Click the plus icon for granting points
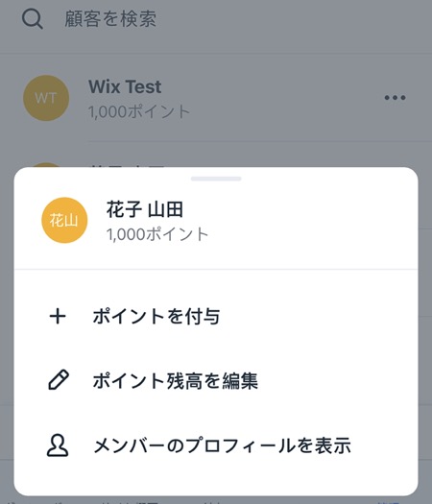 click(x=58, y=316)
